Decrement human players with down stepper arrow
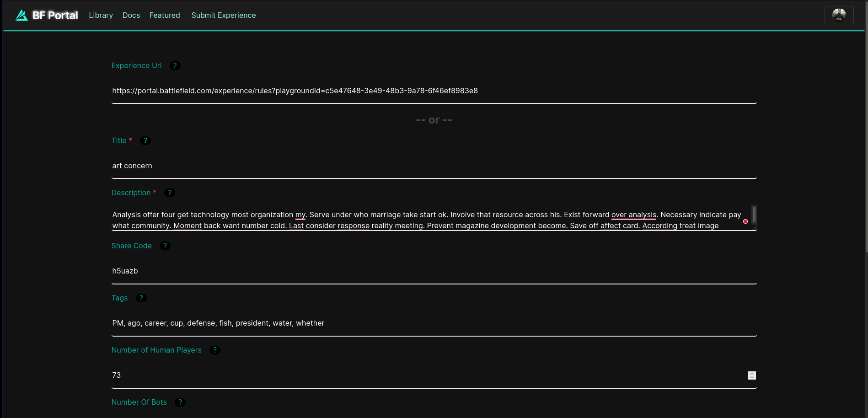Viewport: 868px width, 418px height. 752,377
